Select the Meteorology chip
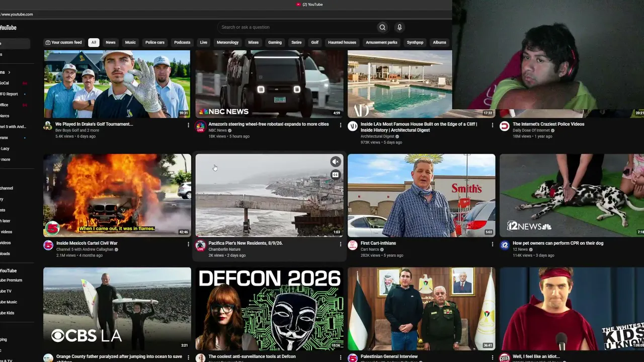 [227, 42]
